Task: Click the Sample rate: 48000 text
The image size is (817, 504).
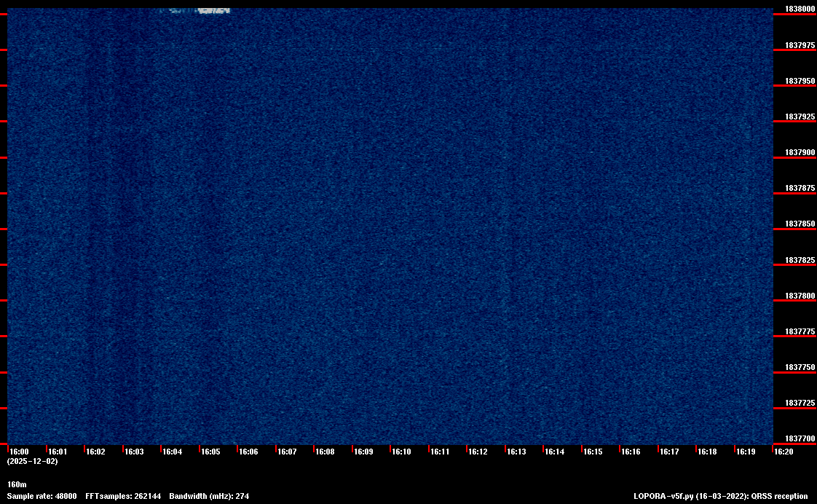Action: [42, 496]
